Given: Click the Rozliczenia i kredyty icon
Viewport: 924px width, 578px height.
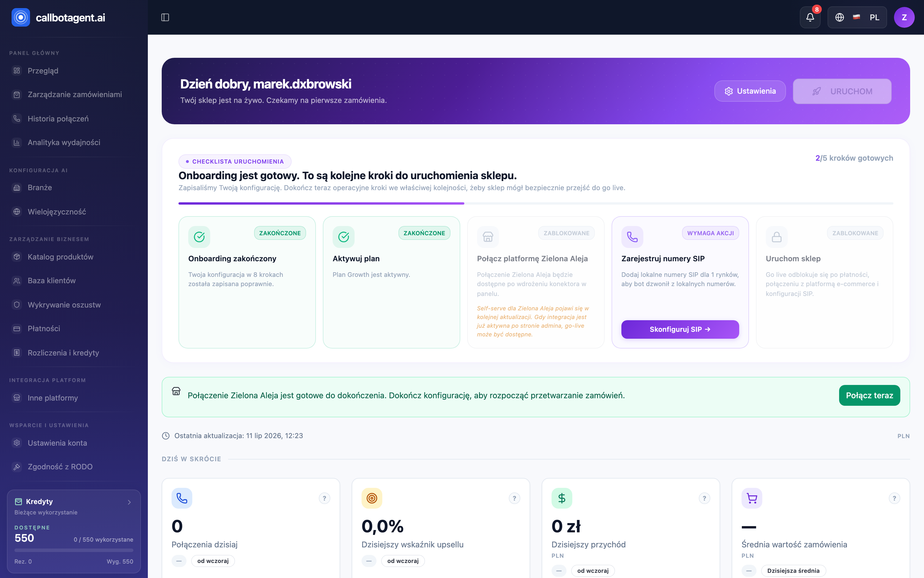Looking at the screenshot, I should tap(17, 353).
